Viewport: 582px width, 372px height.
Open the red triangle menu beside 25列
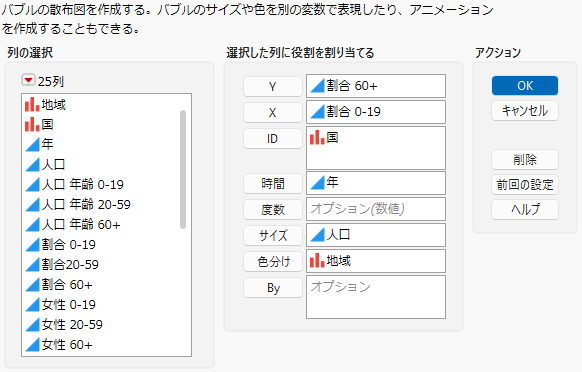[x=28, y=80]
